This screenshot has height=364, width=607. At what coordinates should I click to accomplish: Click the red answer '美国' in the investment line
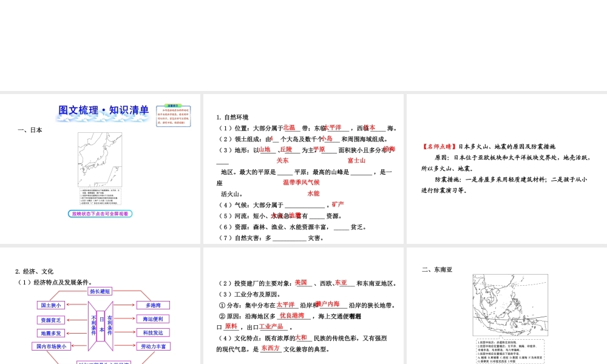[x=301, y=283]
